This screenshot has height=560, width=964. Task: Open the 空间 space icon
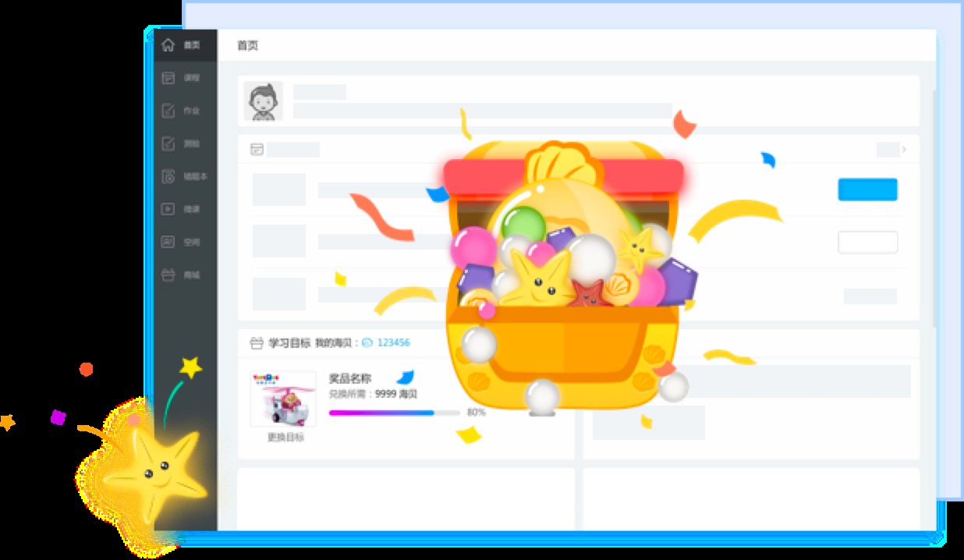168,242
